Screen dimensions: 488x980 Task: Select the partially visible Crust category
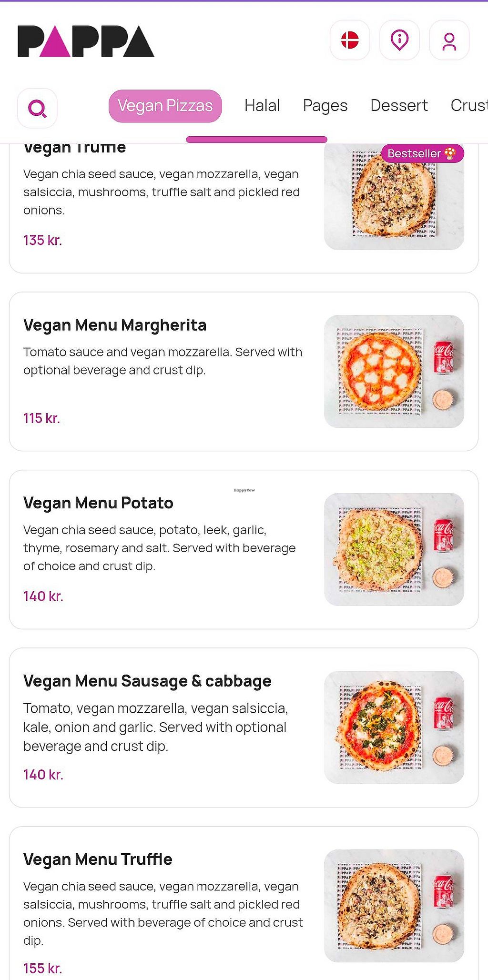tap(469, 106)
